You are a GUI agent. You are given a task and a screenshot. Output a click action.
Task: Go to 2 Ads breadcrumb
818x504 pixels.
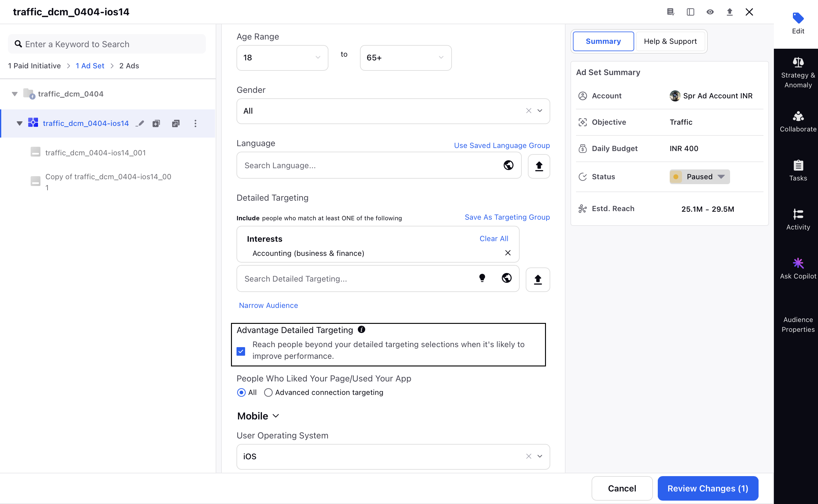[x=129, y=66]
